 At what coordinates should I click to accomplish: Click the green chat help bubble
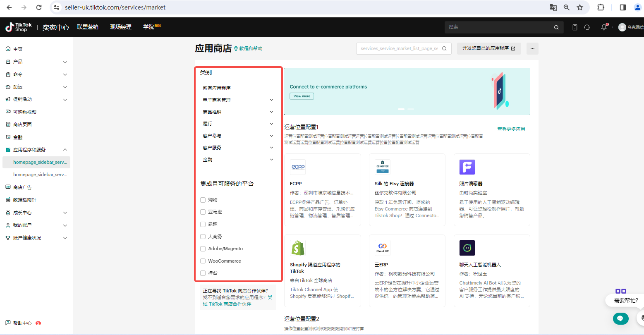pyautogui.click(x=620, y=318)
